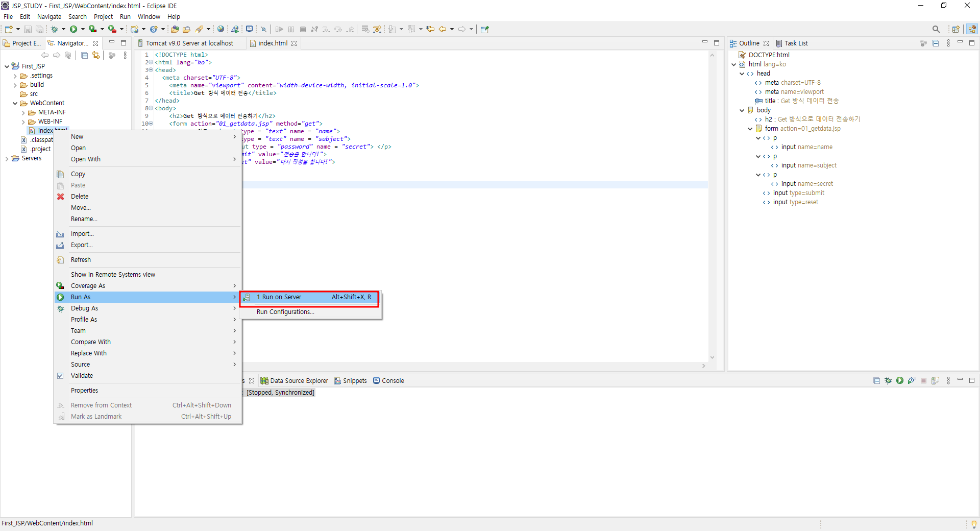The width and height of the screenshot is (980, 531).
Task: Click the editor vertical scrollbar down arrow
Action: click(x=712, y=357)
